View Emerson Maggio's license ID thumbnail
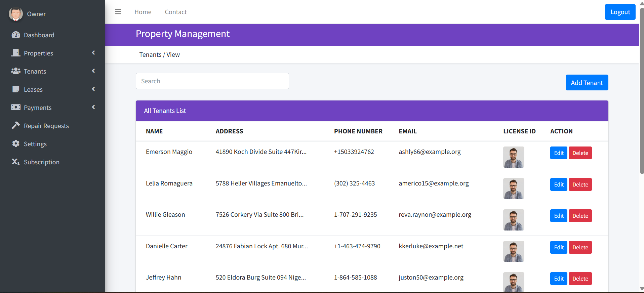Viewport: 644px width, 293px height. tap(513, 157)
